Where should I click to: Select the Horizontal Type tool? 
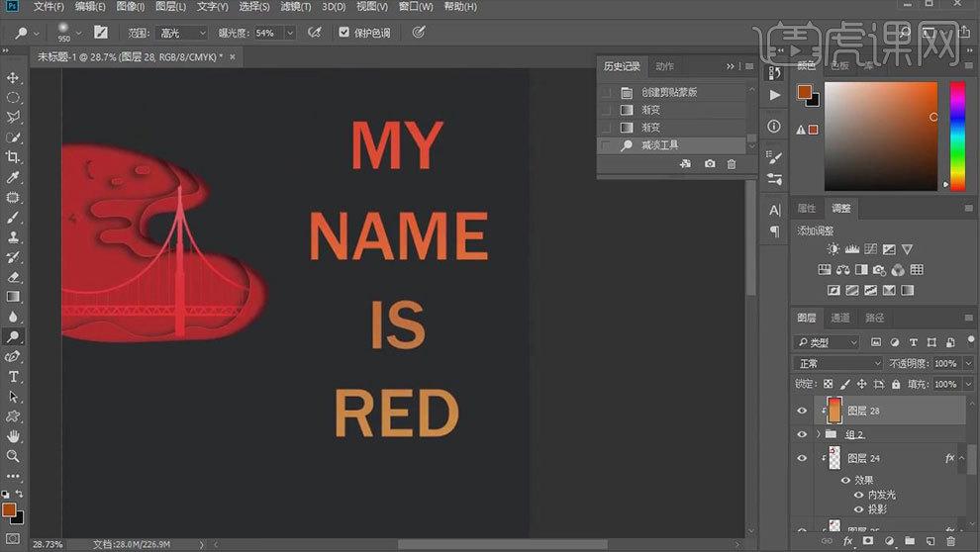pyautogui.click(x=14, y=377)
